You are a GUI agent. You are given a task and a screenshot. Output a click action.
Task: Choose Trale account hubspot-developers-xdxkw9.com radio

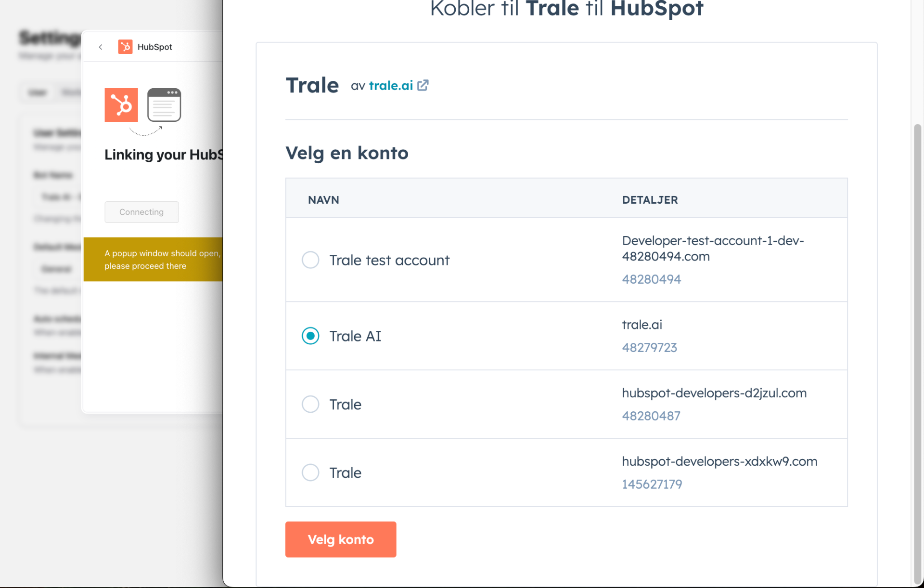coord(310,472)
